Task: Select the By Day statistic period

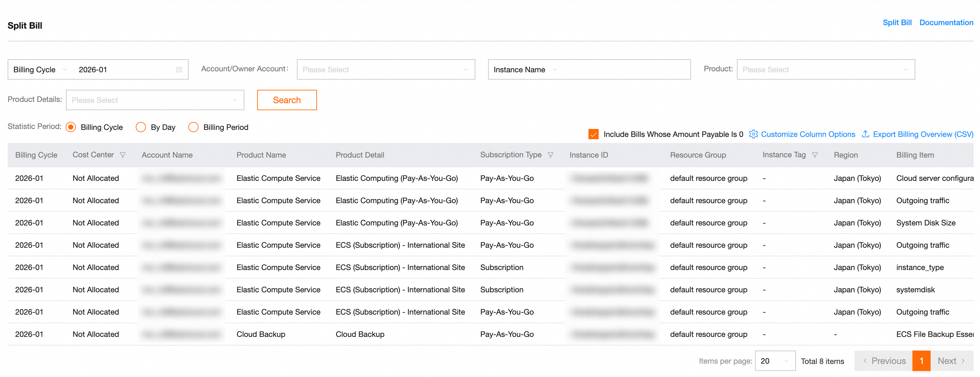Action: tap(141, 127)
